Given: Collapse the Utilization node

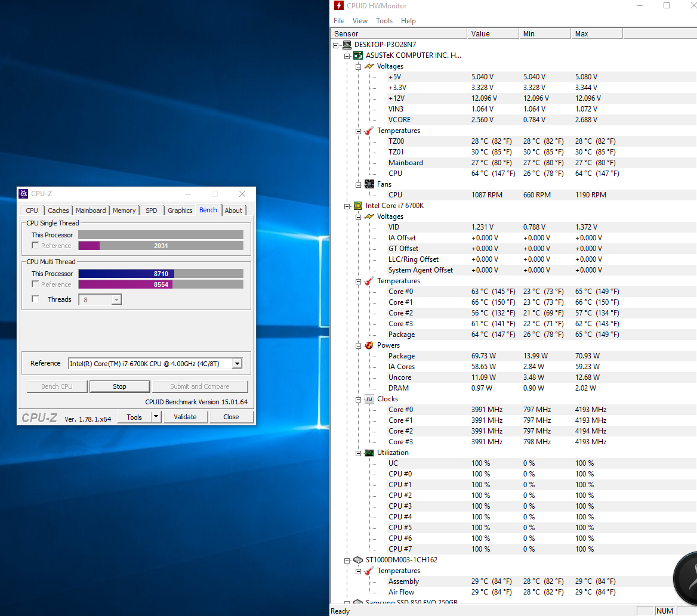Looking at the screenshot, I should [x=358, y=453].
